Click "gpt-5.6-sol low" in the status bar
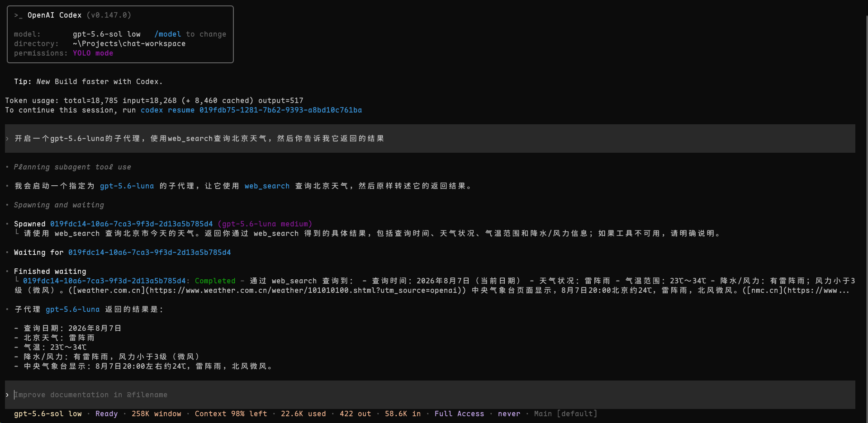The image size is (868, 423). coord(48,414)
